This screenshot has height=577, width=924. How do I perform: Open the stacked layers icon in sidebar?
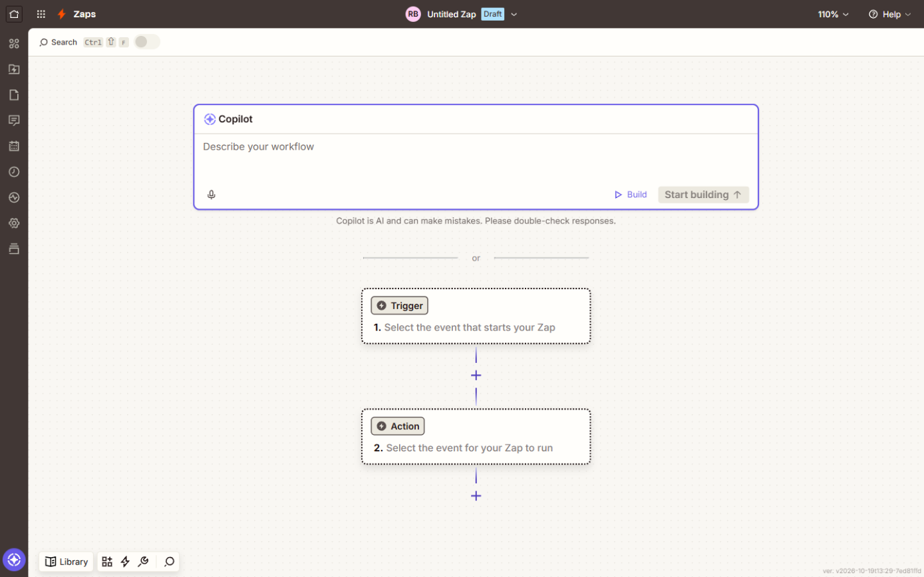point(14,249)
